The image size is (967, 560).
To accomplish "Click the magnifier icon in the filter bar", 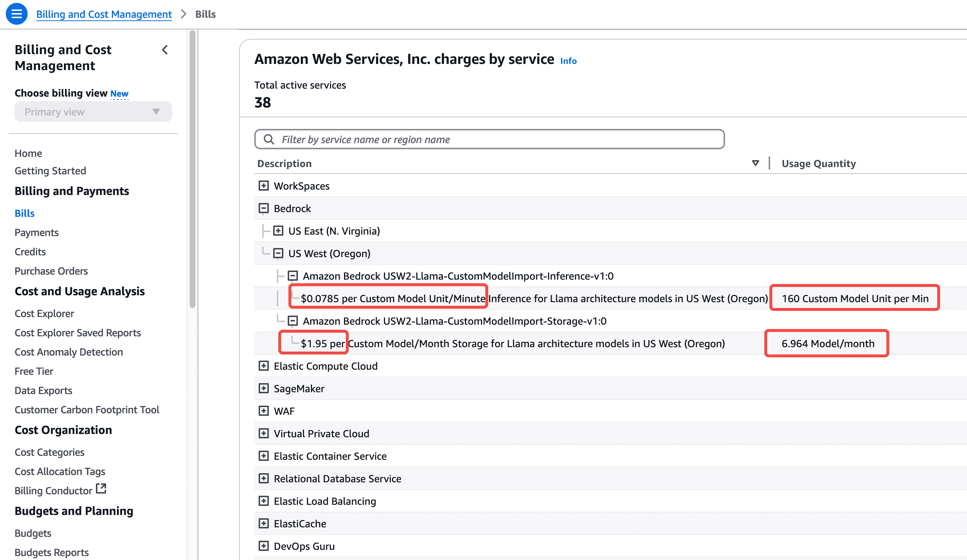I will pos(270,139).
